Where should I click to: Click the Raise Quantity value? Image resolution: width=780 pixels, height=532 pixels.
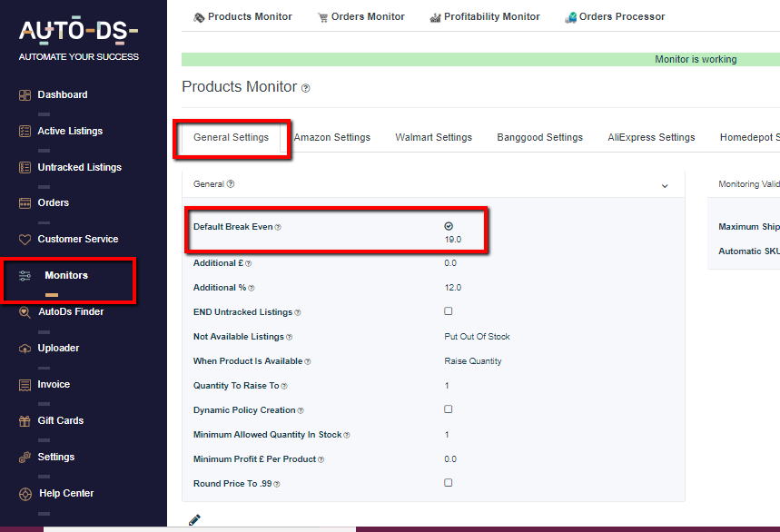click(472, 361)
